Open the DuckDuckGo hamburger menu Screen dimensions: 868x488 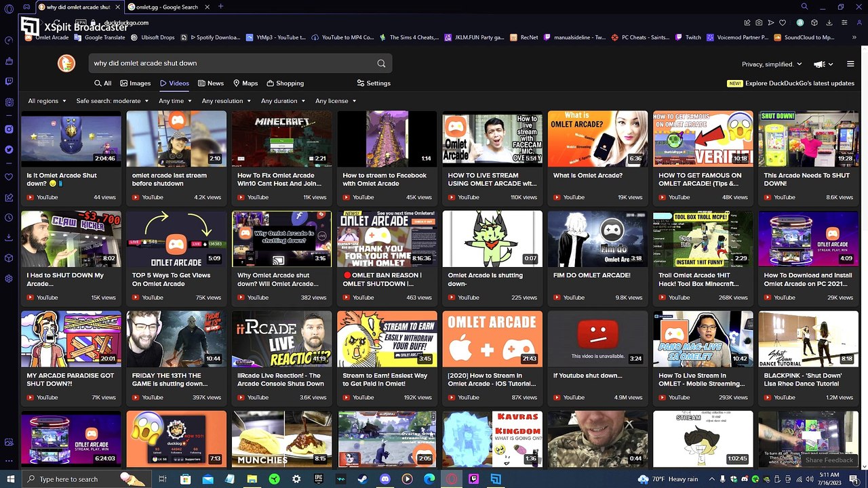point(850,64)
